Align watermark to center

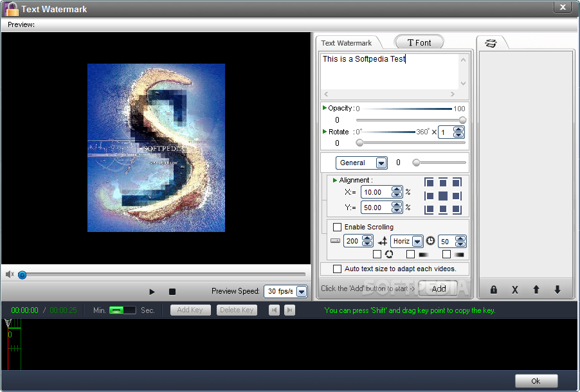coord(443,196)
